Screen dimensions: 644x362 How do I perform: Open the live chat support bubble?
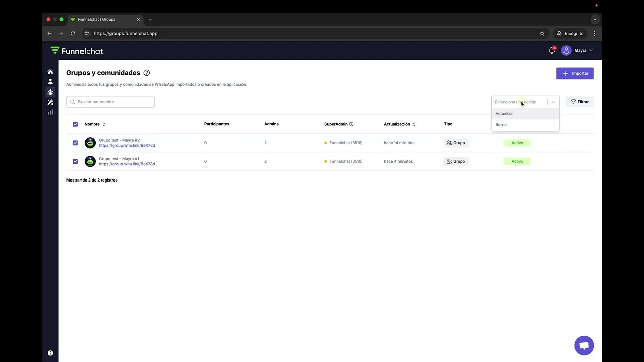[x=584, y=346]
